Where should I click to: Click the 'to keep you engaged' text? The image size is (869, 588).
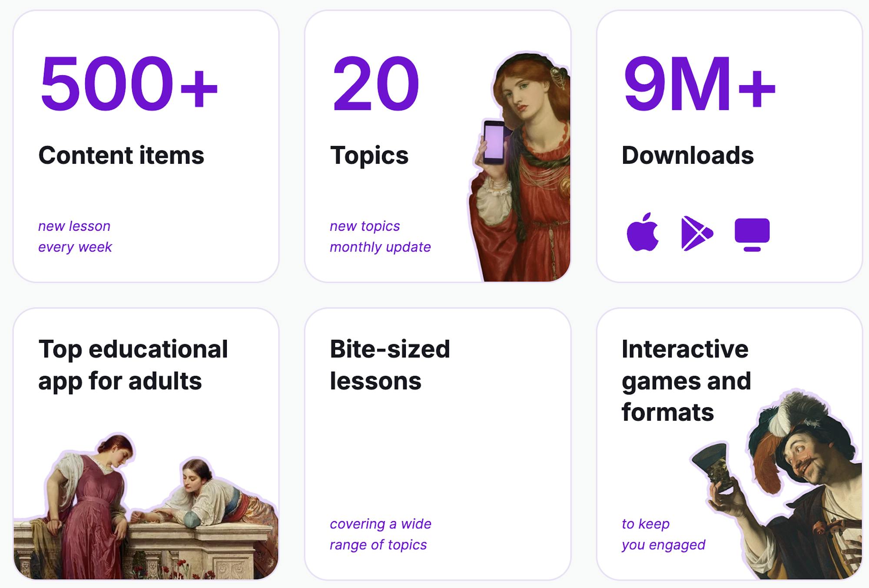click(663, 534)
